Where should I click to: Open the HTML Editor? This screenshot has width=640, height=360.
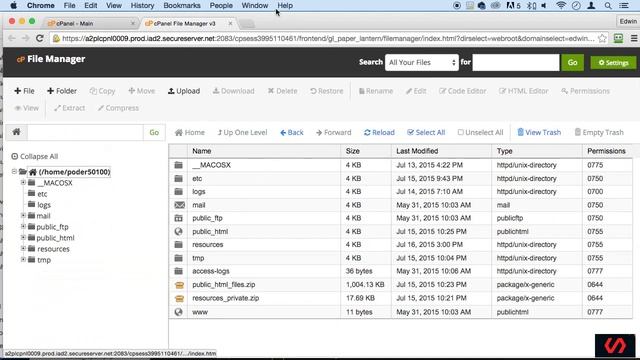pyautogui.click(x=523, y=91)
